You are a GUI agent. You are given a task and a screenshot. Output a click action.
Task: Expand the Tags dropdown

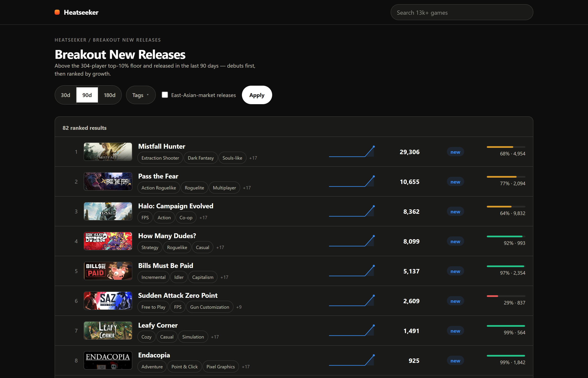point(141,95)
